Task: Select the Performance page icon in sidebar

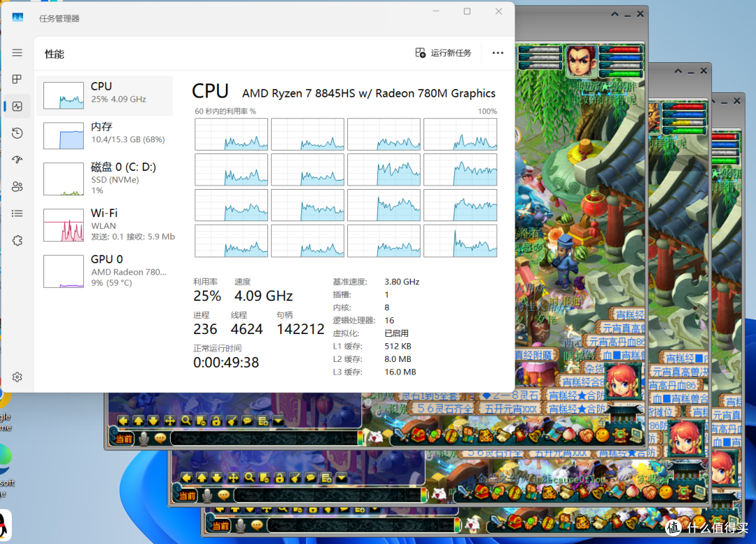Action: coord(17,106)
